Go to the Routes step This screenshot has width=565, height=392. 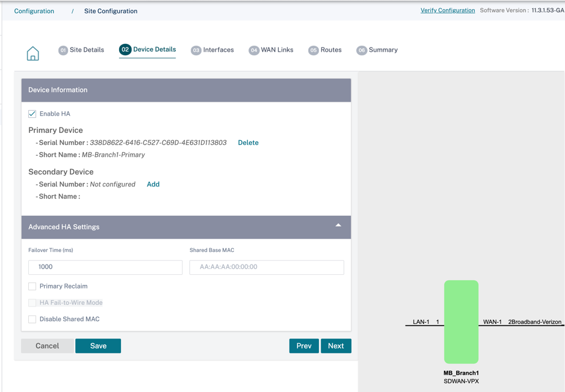click(x=331, y=50)
